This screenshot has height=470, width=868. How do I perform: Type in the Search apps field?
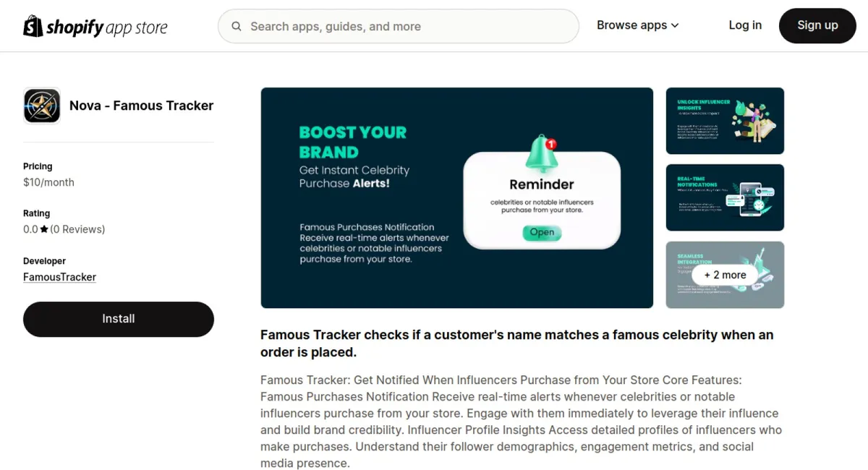coord(405,27)
